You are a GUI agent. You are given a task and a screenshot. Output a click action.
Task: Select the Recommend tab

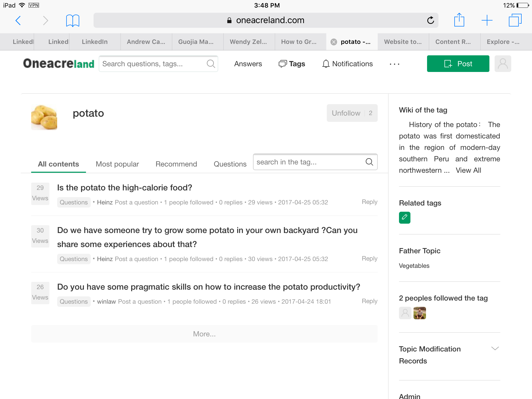coord(176,164)
